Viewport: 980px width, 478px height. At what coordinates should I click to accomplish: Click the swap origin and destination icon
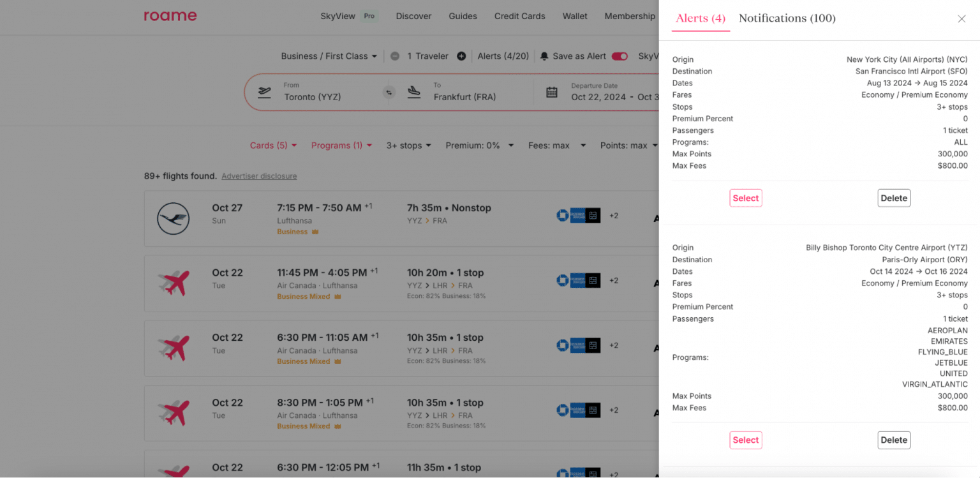[x=389, y=93]
